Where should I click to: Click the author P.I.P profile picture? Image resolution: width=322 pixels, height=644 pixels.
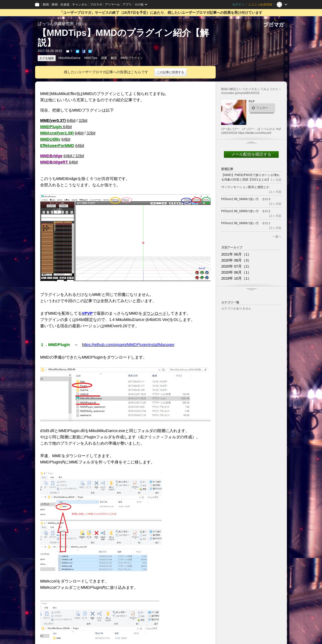coord(234,112)
